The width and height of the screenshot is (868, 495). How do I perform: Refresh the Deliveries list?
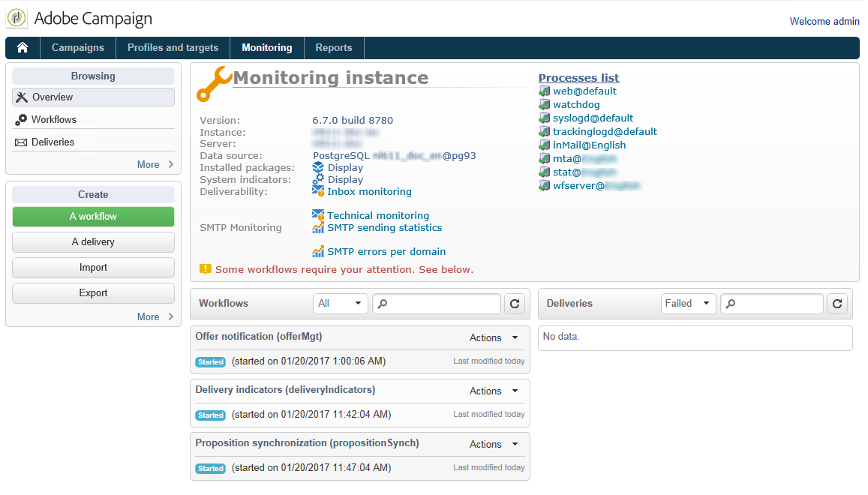point(837,304)
